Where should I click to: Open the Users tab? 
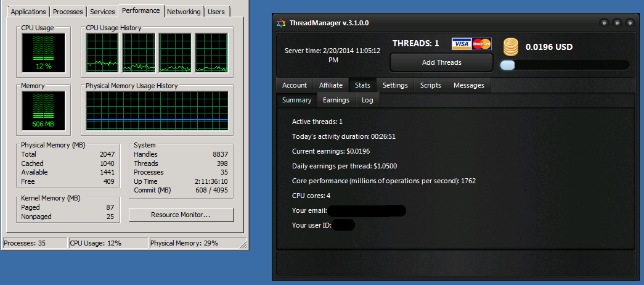coord(216,12)
